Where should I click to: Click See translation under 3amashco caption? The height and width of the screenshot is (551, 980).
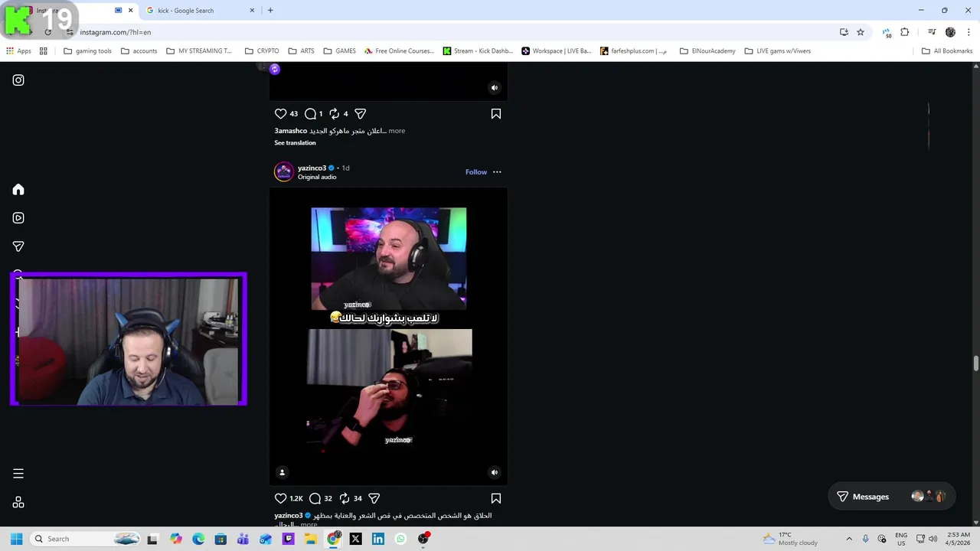tap(295, 143)
